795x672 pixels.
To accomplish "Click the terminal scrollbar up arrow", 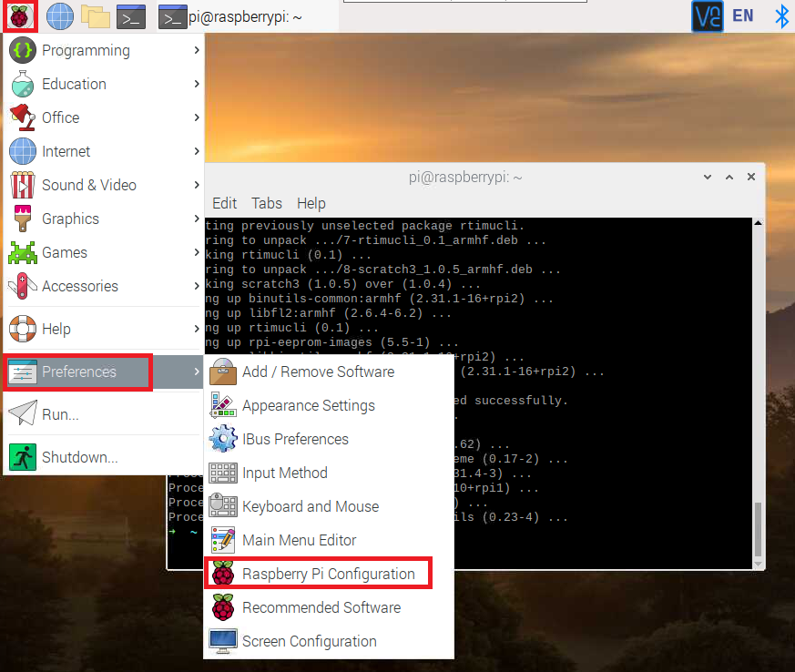I will (758, 222).
